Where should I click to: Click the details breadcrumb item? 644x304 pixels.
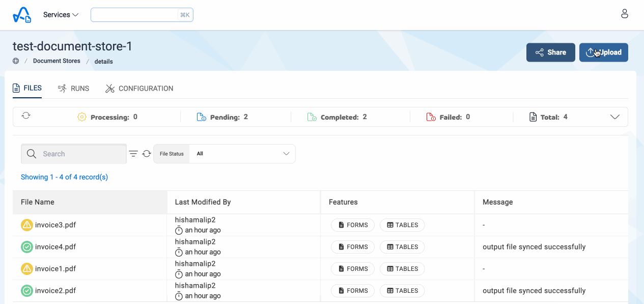(x=104, y=62)
